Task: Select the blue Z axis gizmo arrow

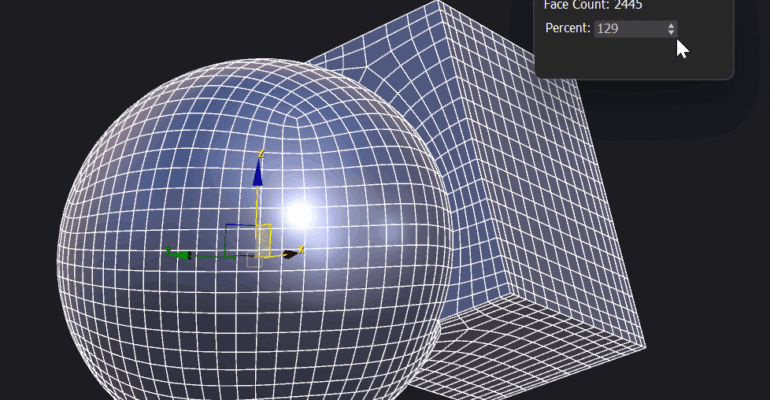Action: 257,173
